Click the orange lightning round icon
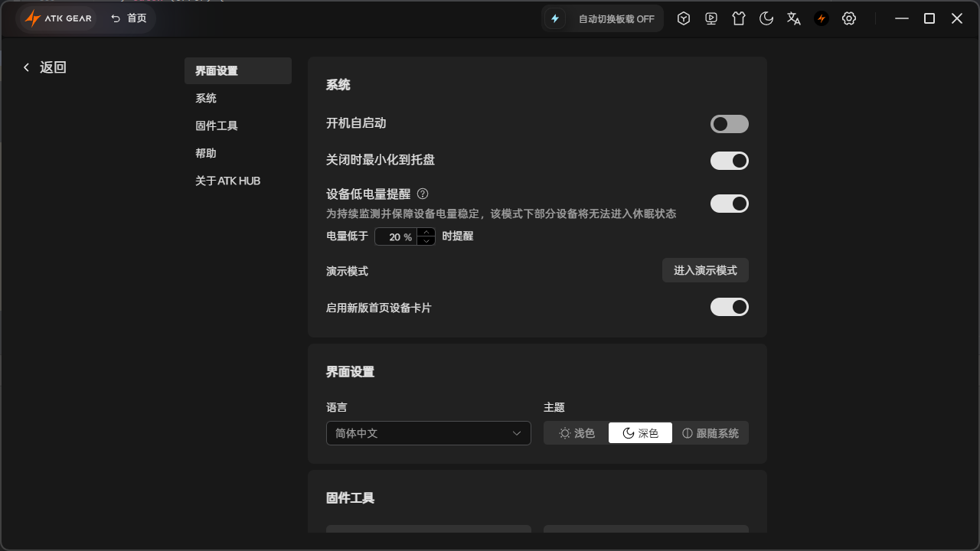 (822, 18)
